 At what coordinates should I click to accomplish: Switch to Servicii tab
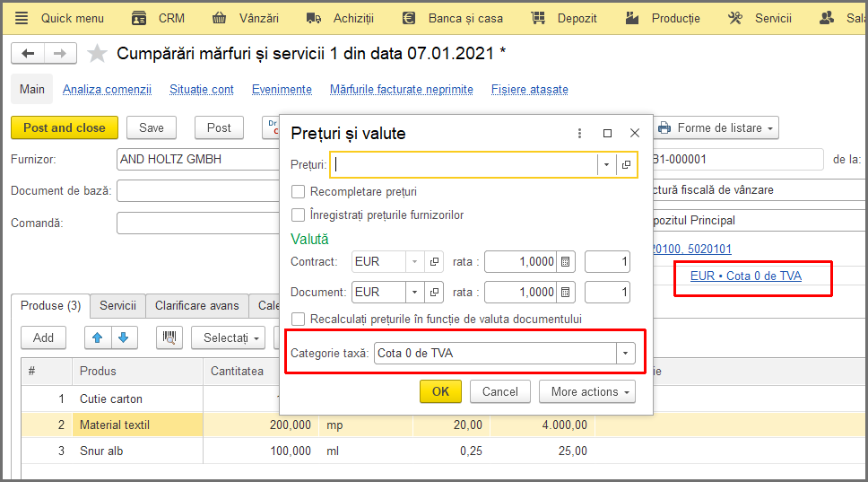(117, 306)
